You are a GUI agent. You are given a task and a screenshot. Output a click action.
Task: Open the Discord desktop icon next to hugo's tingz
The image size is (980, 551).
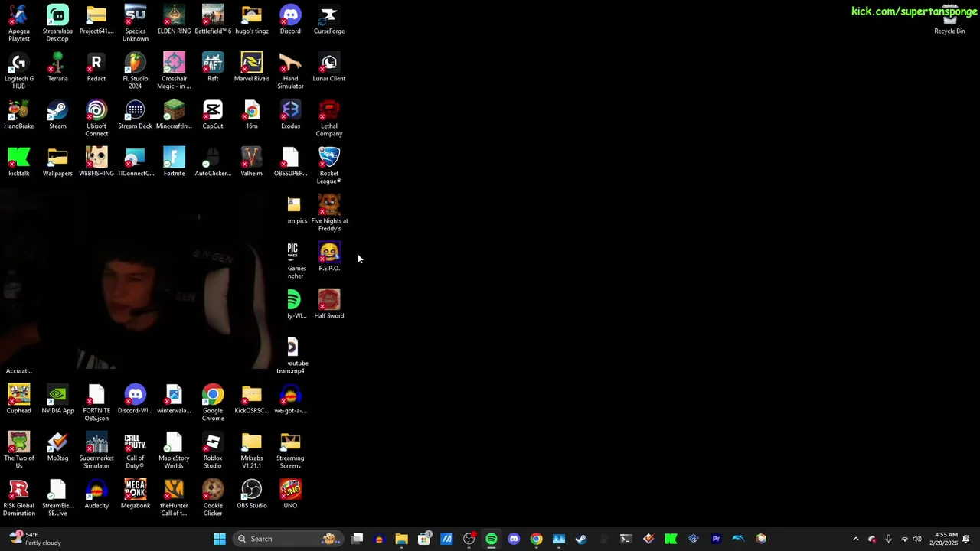(290, 20)
